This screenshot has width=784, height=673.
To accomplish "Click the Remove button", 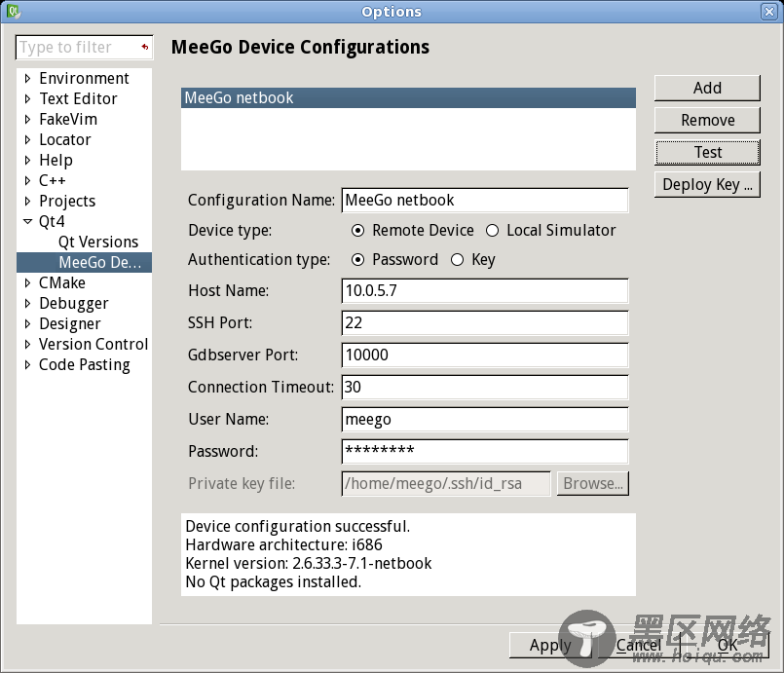I will tap(707, 120).
